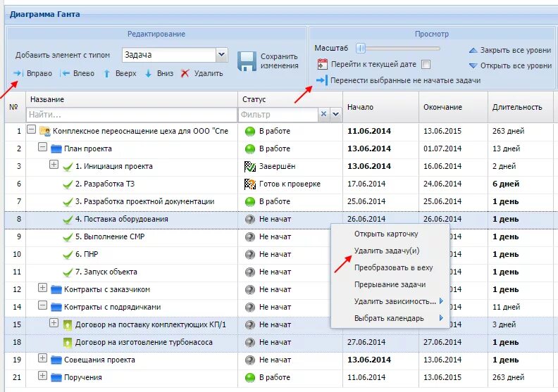Collapse the План проекта node
This screenshot has height=392, width=558.
click(x=42, y=147)
